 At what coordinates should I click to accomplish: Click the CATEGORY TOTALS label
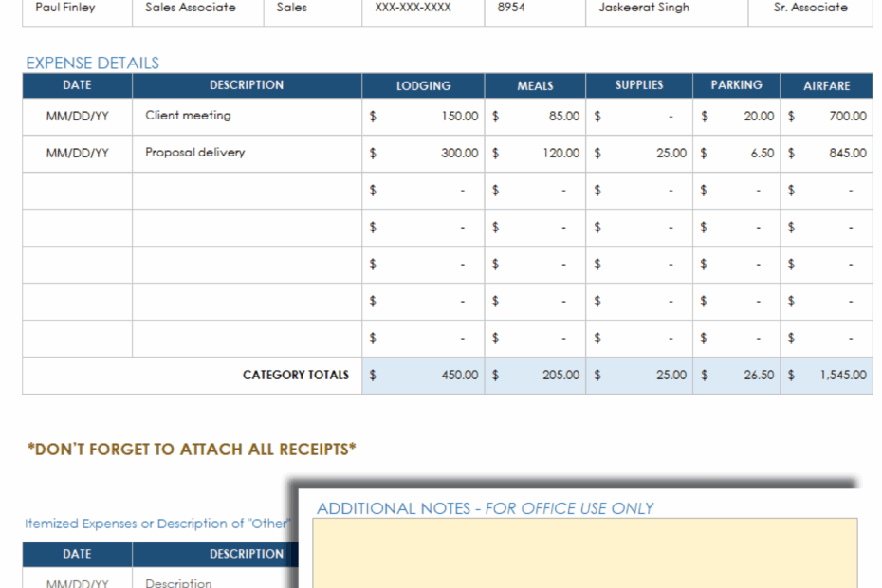click(296, 375)
